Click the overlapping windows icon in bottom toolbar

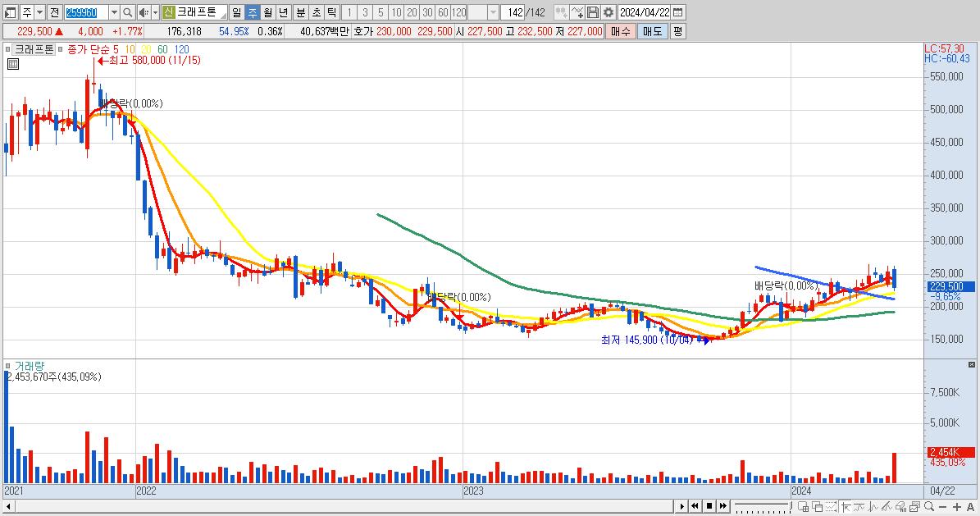(x=818, y=507)
